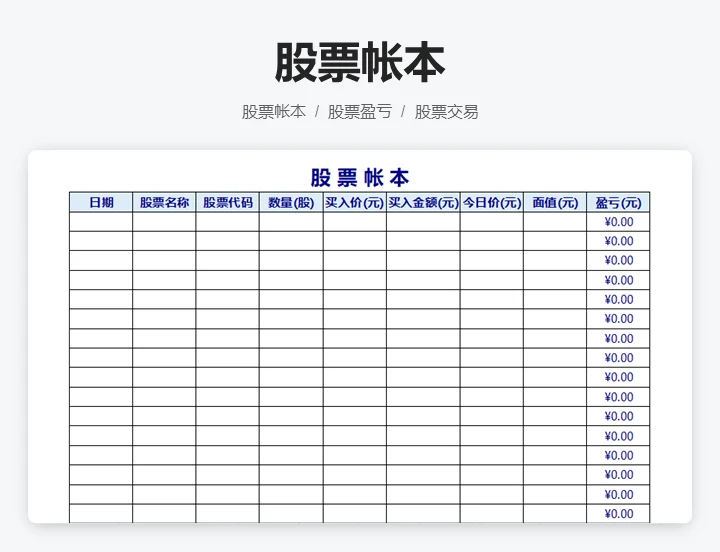Click the 今日价(元) column header
The width and height of the screenshot is (720, 552).
(491, 202)
